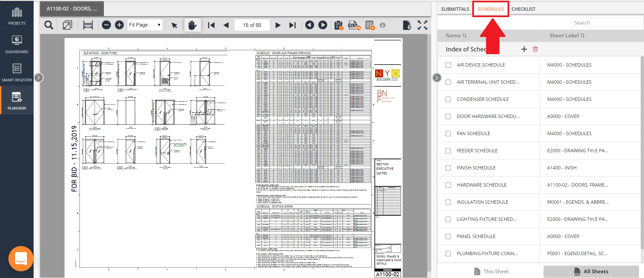Click the info icon in the toolbar
The height and width of the screenshot is (278, 644).
[383, 25]
